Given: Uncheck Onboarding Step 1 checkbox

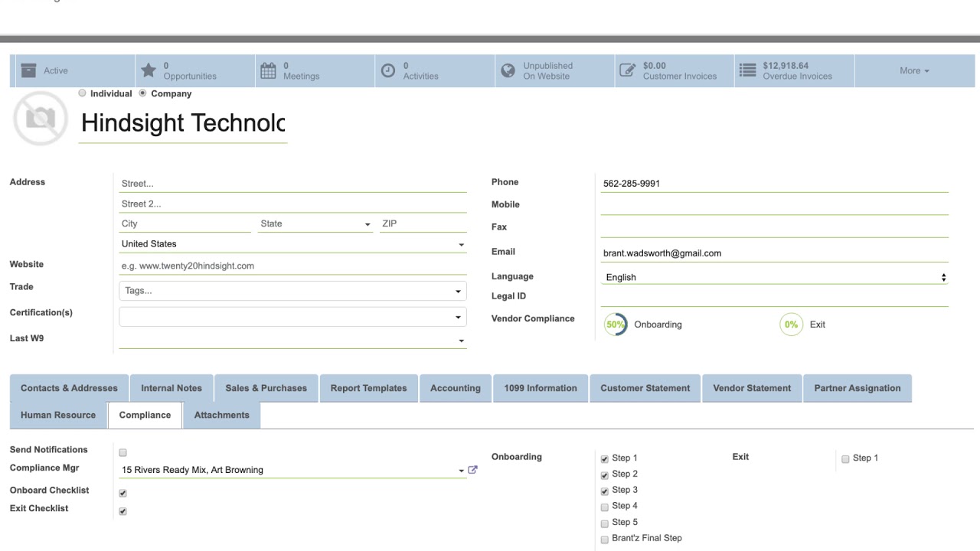Looking at the screenshot, I should pos(605,459).
